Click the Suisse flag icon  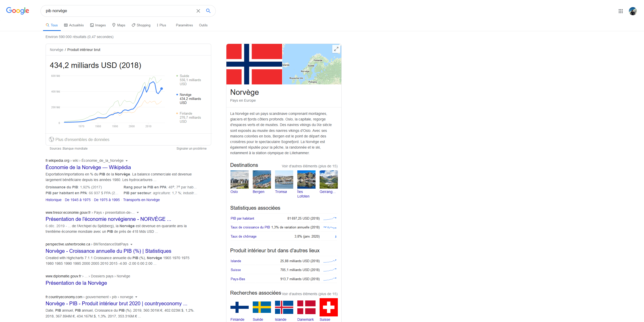pos(329,307)
